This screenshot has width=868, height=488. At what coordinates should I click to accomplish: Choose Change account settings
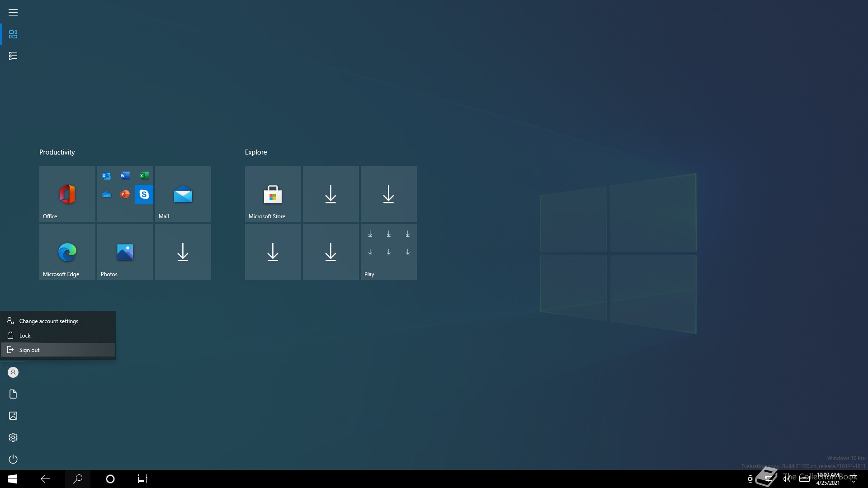pos(58,321)
